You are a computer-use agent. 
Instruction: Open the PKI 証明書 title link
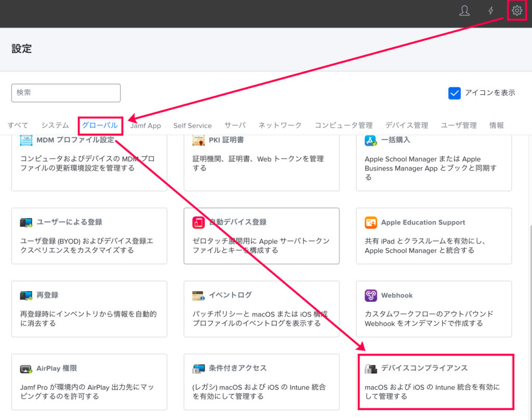[227, 140]
